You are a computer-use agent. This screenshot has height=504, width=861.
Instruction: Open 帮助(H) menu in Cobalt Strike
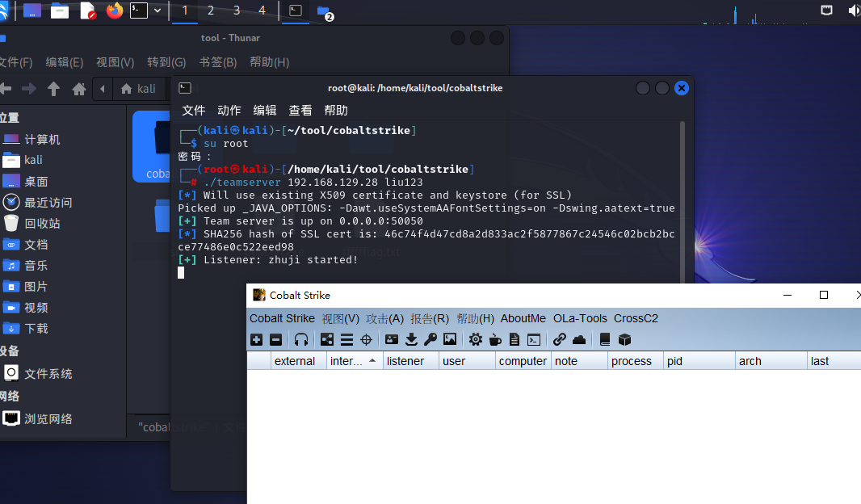pyautogui.click(x=475, y=318)
